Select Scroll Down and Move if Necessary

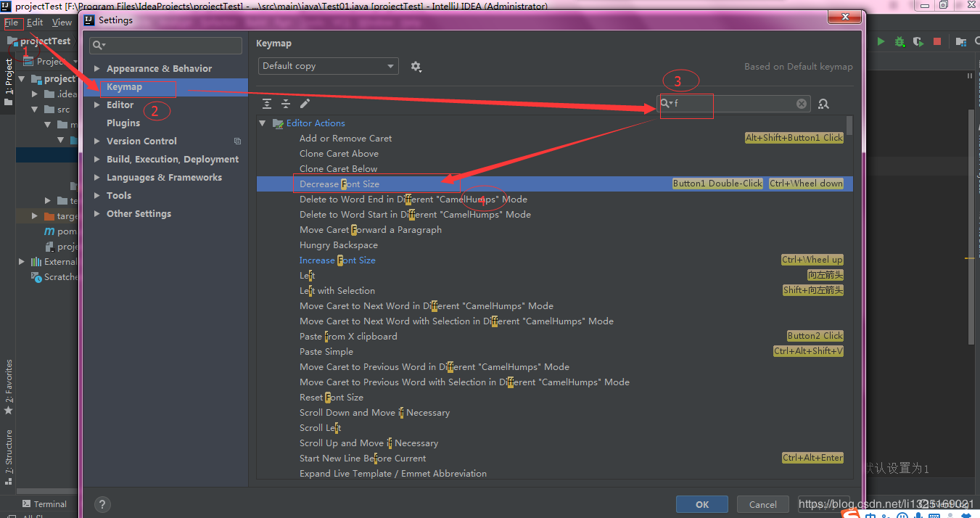(x=374, y=413)
